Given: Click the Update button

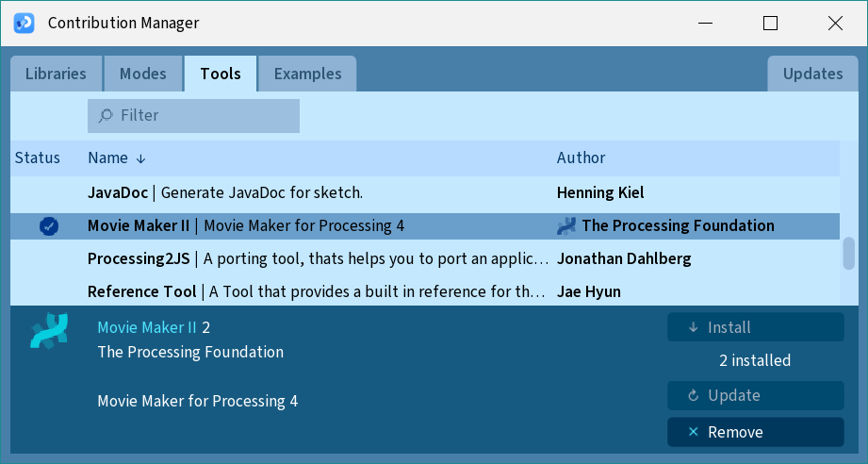Looking at the screenshot, I should [x=756, y=395].
